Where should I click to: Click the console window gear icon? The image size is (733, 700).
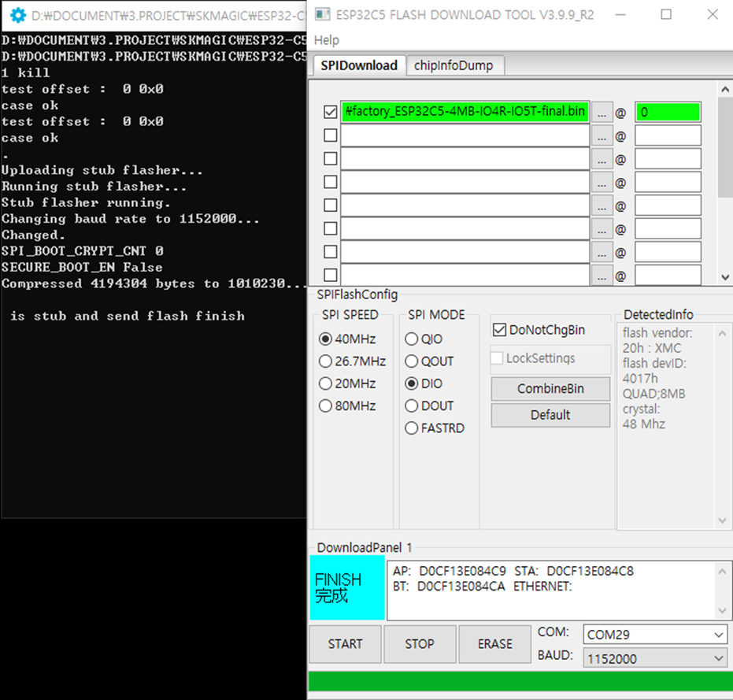pos(18,16)
